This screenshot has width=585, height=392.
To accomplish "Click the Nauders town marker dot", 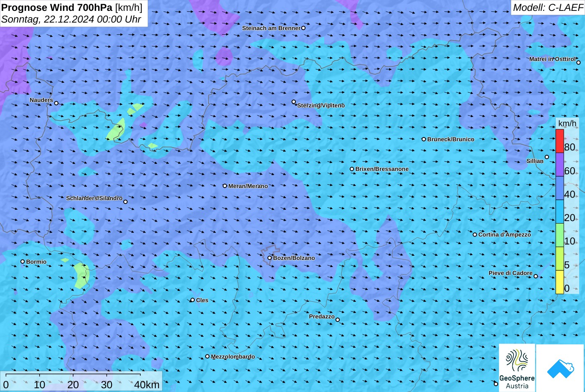I will click(56, 103).
